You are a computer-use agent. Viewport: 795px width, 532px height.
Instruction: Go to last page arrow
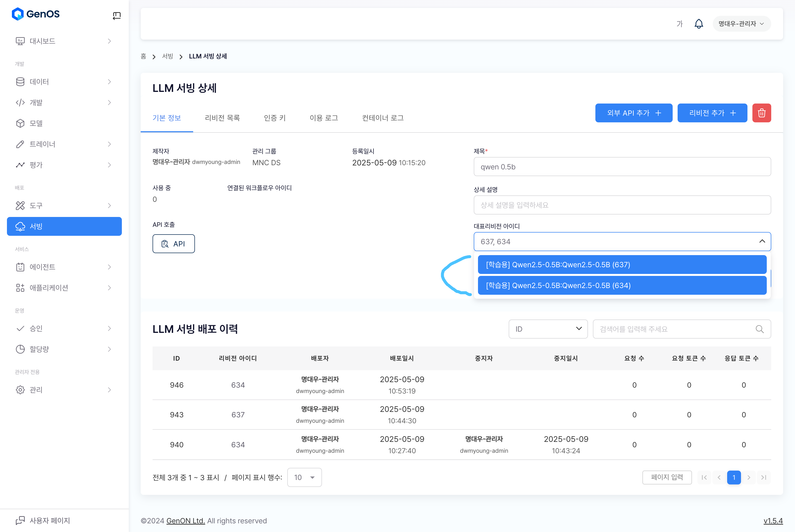(x=764, y=477)
